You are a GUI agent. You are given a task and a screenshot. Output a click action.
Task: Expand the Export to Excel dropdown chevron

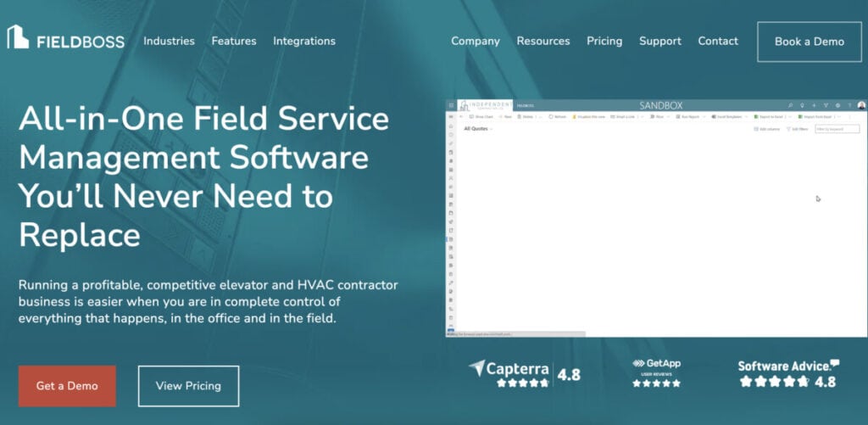coord(790,116)
